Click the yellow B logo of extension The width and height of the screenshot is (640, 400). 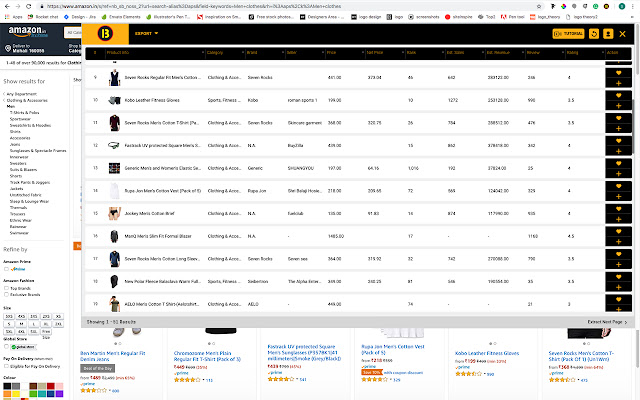105,33
